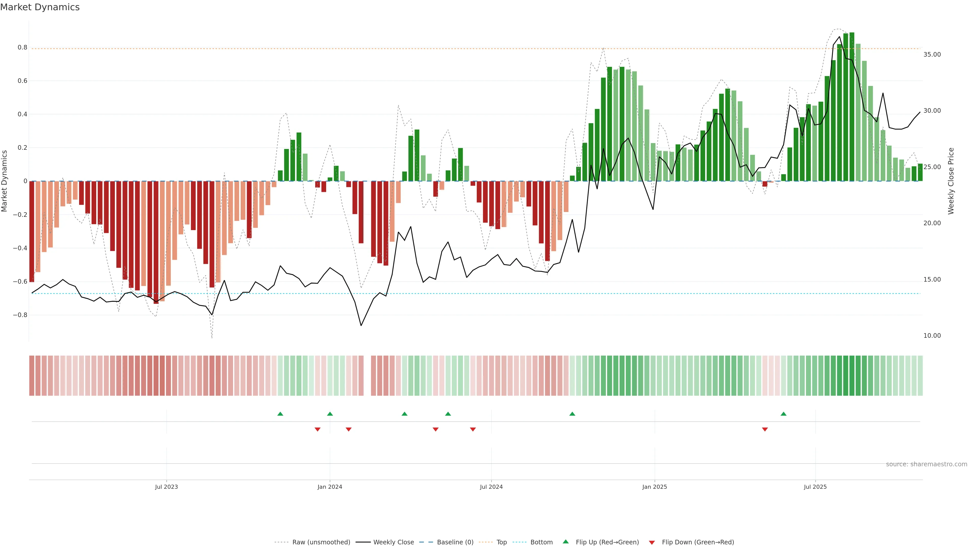Click the first red Flip Down triangle marker

click(x=318, y=429)
